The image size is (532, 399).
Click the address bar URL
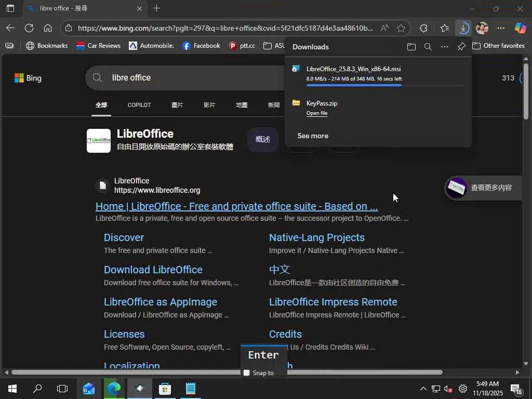[225, 28]
